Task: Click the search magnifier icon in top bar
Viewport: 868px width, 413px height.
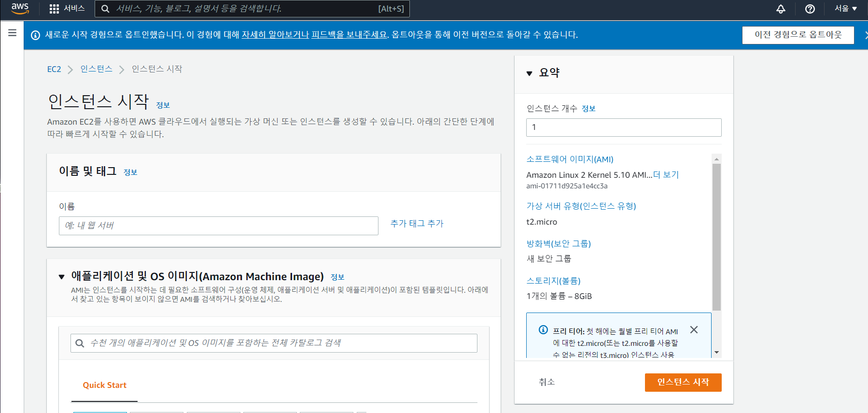Action: (105, 9)
